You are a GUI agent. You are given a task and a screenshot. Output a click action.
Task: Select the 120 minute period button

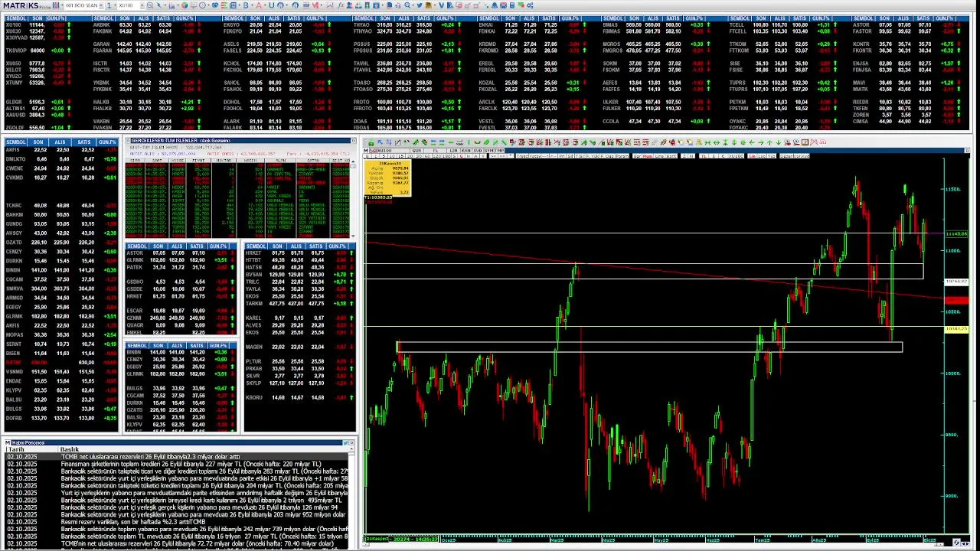click(436, 156)
